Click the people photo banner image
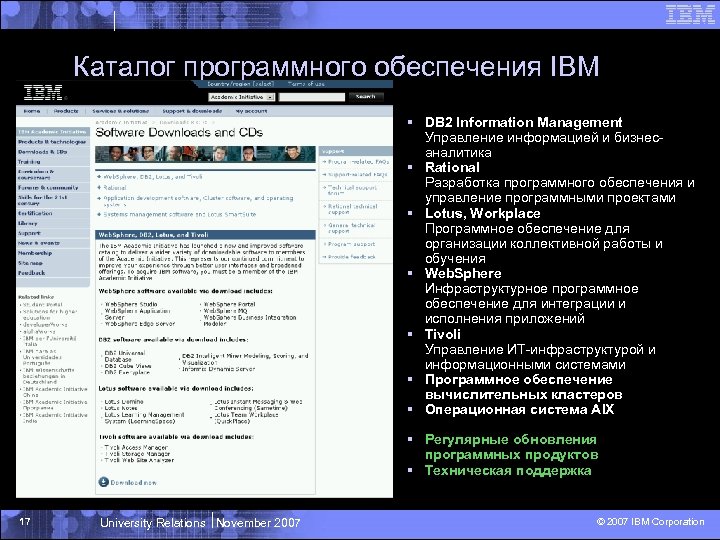The height and width of the screenshot is (540, 720). tap(205, 154)
